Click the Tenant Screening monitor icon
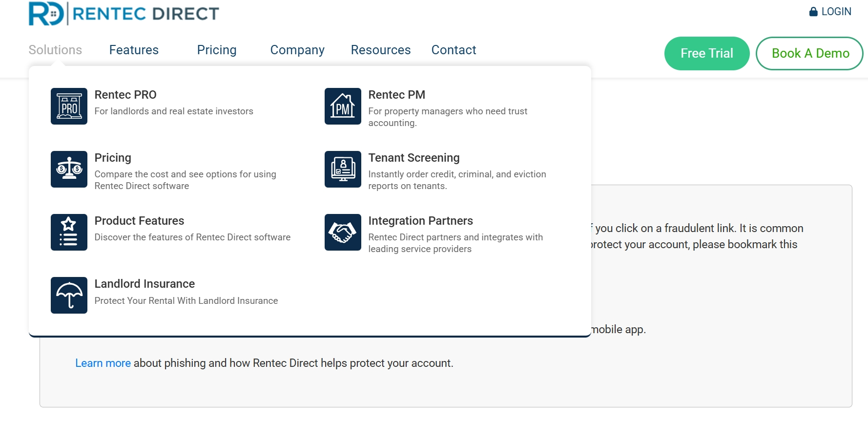 (343, 169)
